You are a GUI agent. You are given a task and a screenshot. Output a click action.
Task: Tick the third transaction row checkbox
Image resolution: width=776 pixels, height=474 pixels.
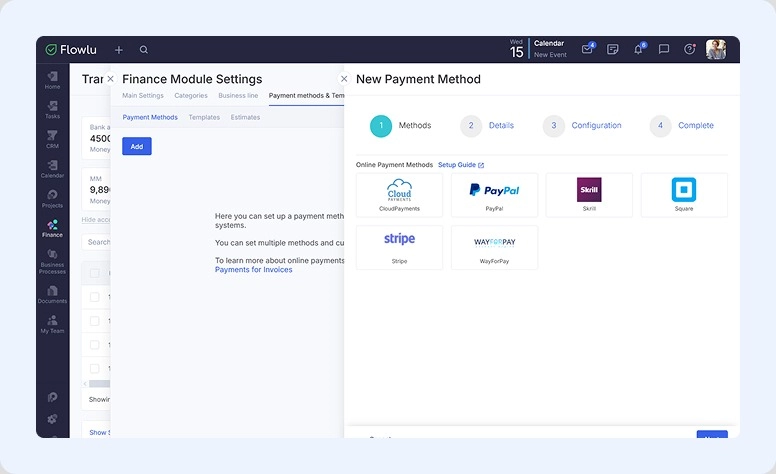point(95,344)
